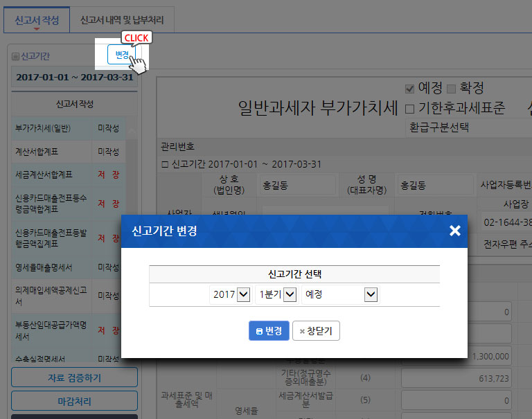This screenshot has height=419, width=532.
Task: Click 미작성 status for 계산서합계표
Action: (x=109, y=151)
